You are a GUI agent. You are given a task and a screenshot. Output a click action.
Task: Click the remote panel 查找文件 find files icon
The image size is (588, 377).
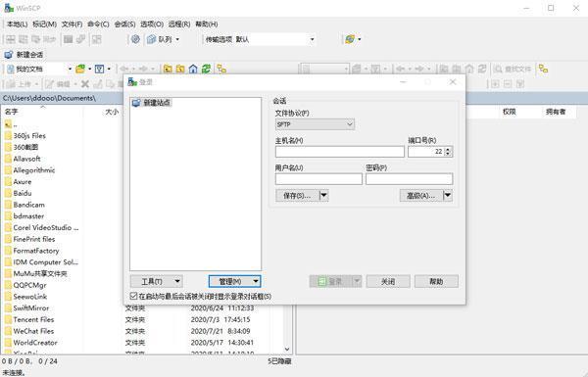pyautogui.click(x=498, y=69)
